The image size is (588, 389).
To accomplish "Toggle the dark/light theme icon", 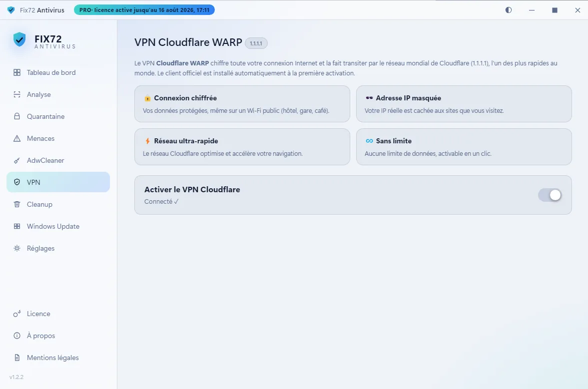I will [x=509, y=10].
